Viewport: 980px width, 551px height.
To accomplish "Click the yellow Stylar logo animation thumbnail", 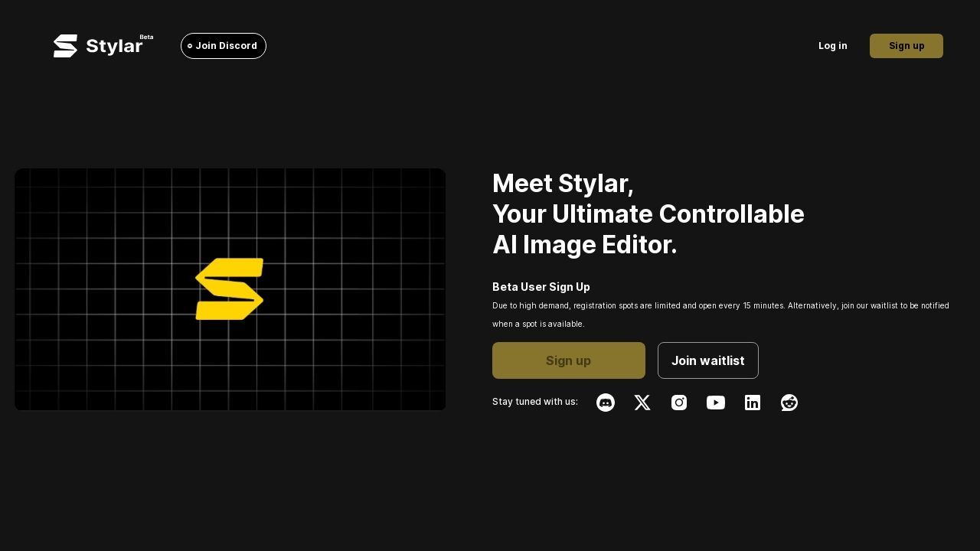I will [230, 289].
